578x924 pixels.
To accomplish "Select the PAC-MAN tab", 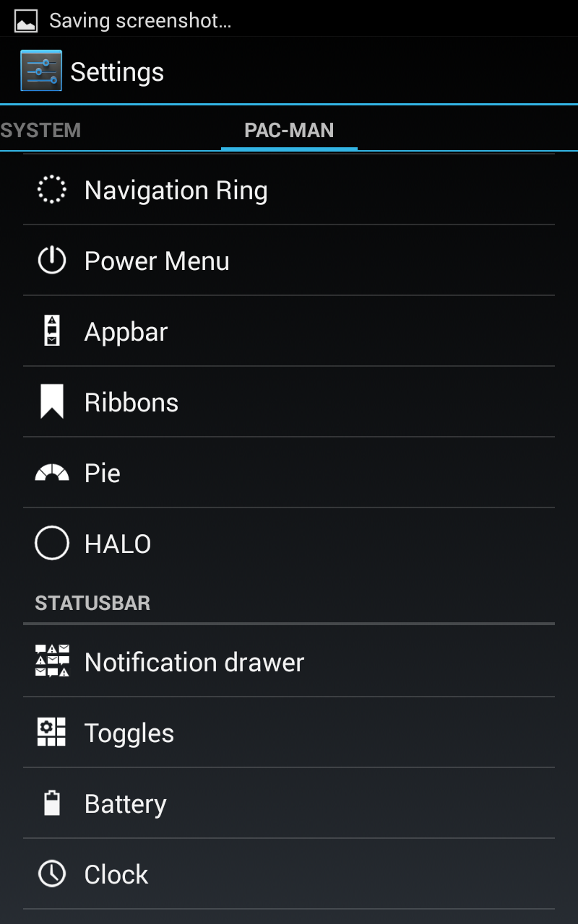I will 289,131.
